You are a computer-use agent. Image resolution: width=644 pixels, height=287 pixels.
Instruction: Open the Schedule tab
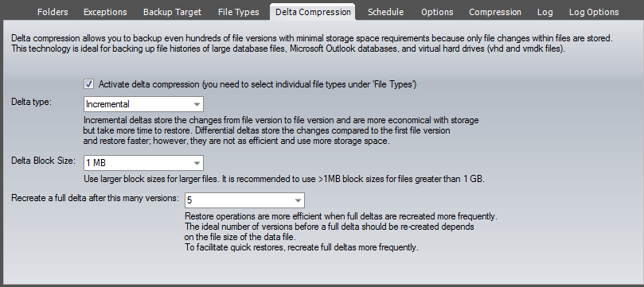385,12
